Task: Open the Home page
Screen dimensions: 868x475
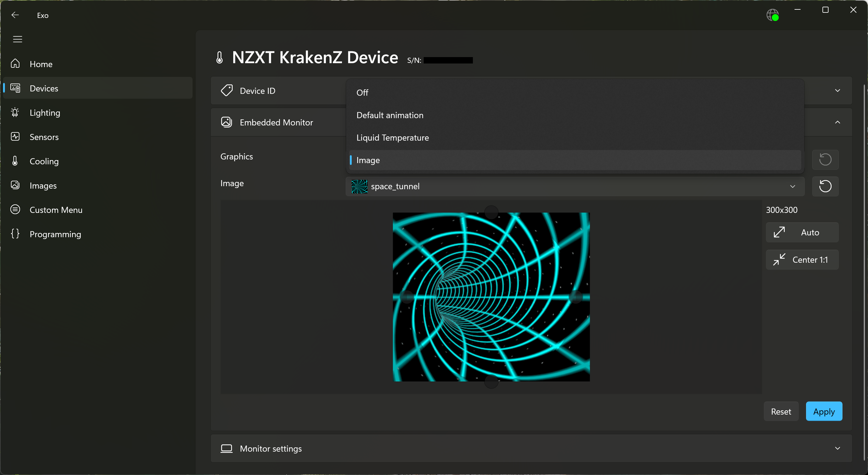Action: click(x=41, y=64)
